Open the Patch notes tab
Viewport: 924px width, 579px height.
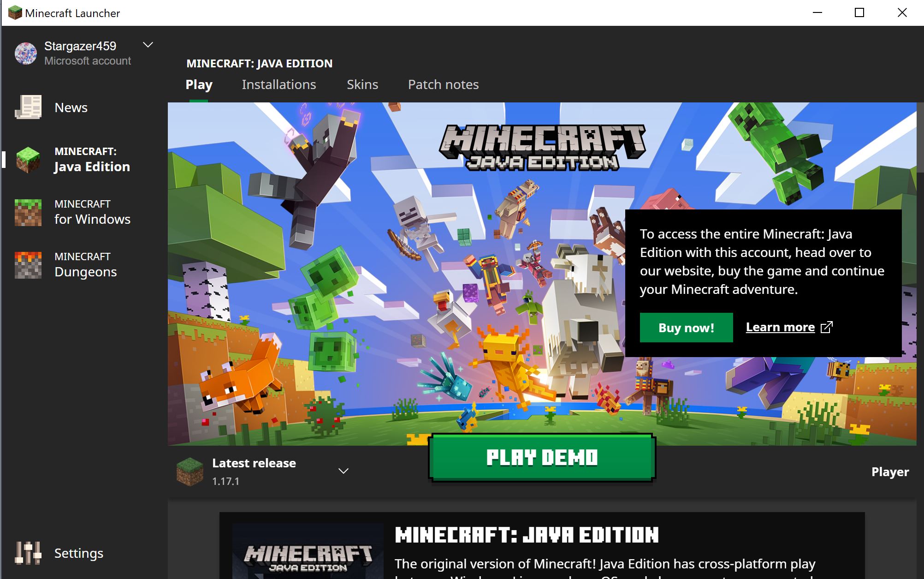(x=444, y=84)
